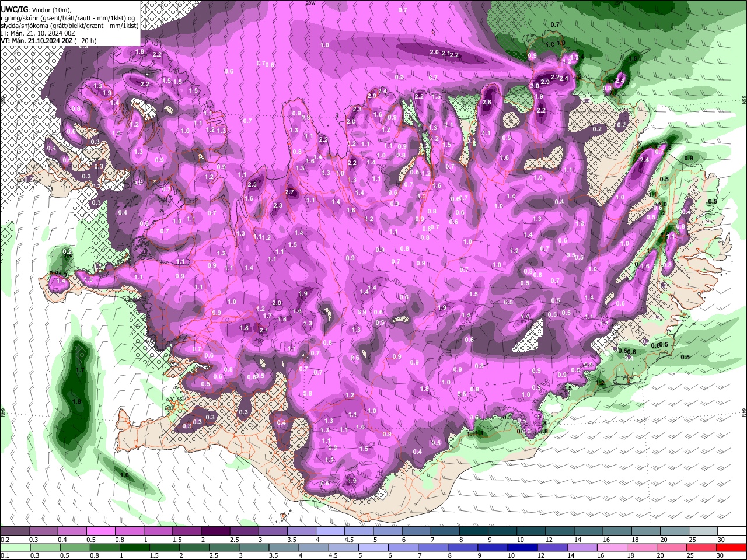The width and height of the screenshot is (747, 560).
Task: Click the bold 'VT: Mán. 21.10.2024 20Z' line
Action: 36,41
